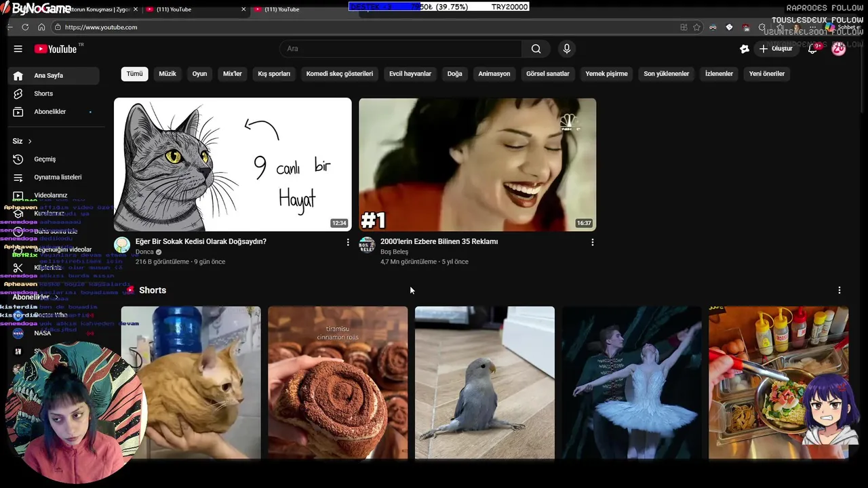
Task: Open Oynatma listeleri in sidebar
Action: 54,177
